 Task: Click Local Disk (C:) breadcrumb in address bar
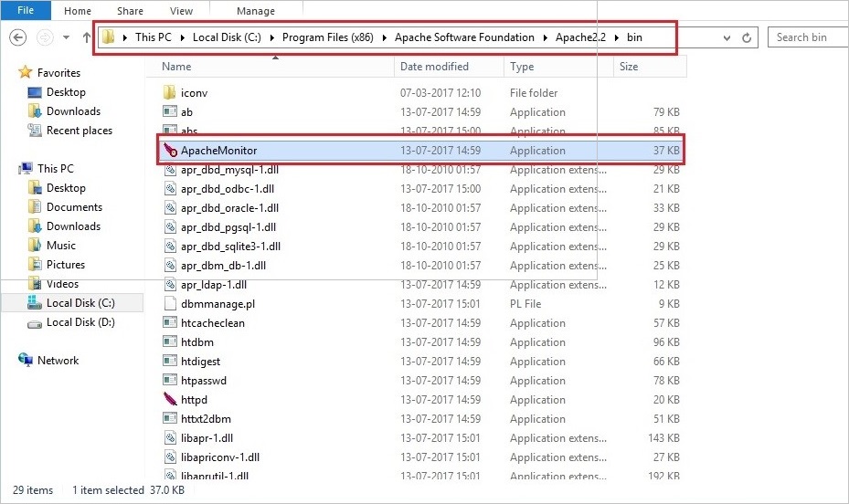click(227, 37)
